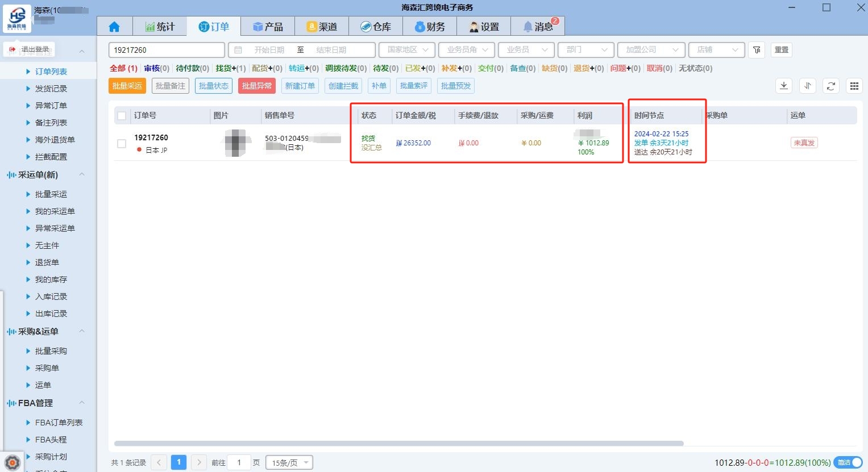
Task: Open the 15条/页 page size dropdown
Action: pyautogui.click(x=289, y=462)
